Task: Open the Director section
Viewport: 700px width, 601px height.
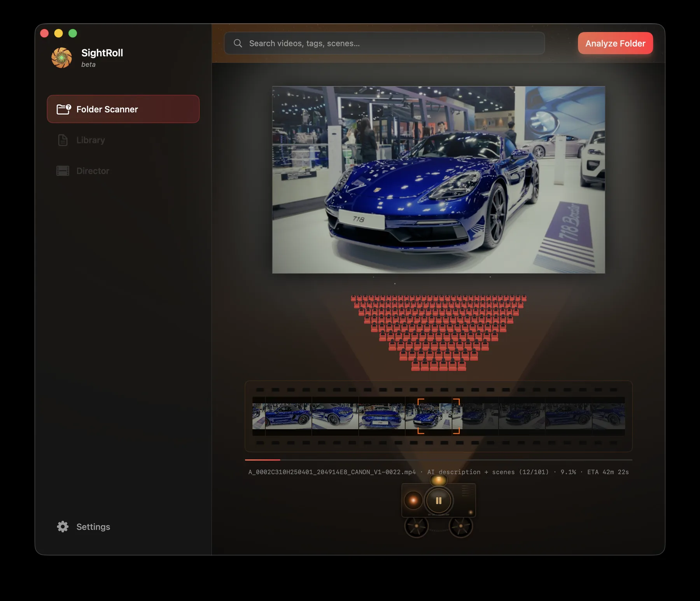Action: coord(123,171)
